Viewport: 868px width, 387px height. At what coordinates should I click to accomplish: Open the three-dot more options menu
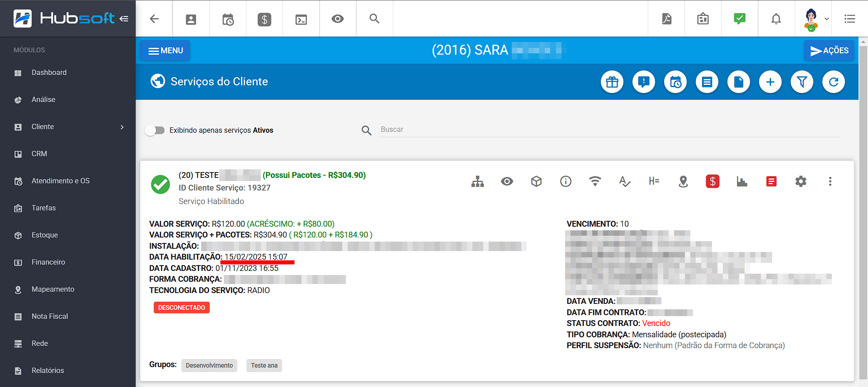coord(830,182)
